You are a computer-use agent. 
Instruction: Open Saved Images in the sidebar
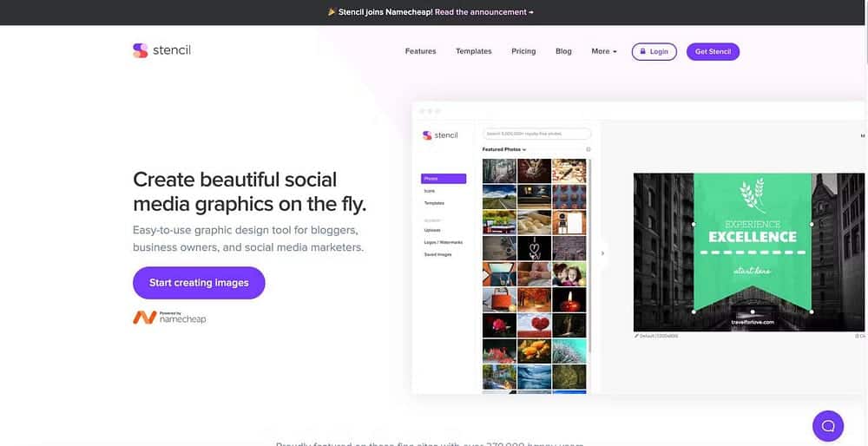[x=437, y=254]
